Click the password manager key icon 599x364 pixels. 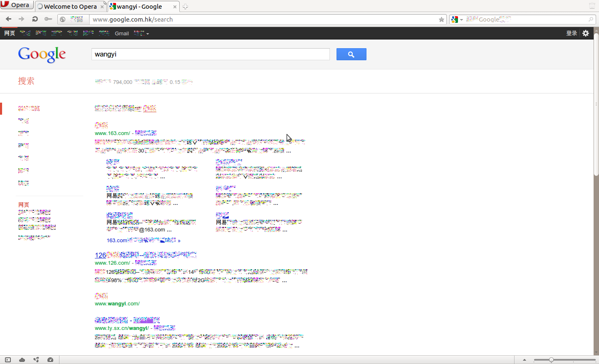pyautogui.click(x=48, y=19)
